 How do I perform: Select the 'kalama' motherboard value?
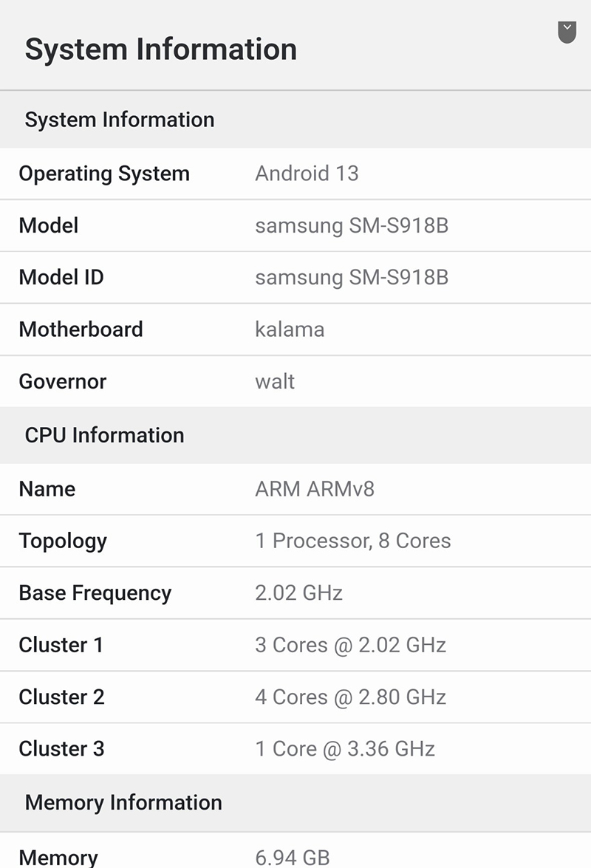pos(290,329)
